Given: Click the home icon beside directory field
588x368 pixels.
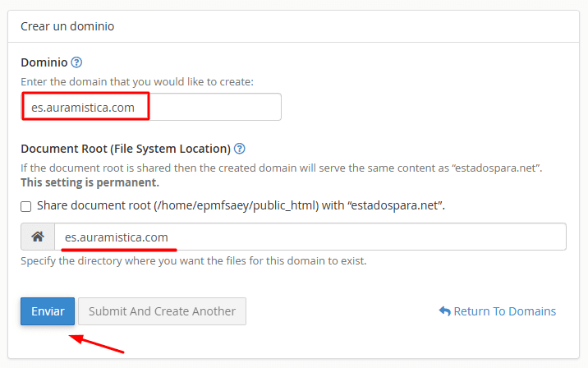Looking at the screenshot, I should point(37,237).
